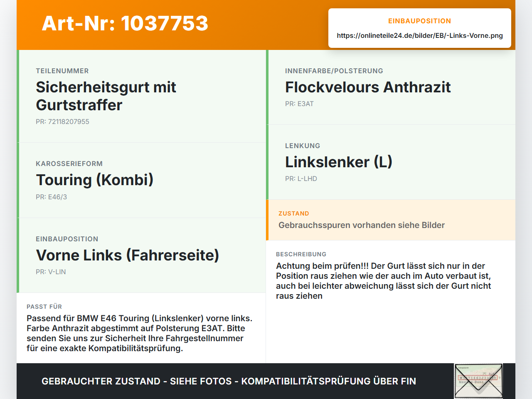Viewport: 532px width, 399px height.
Task: Open the Links-Vorne.png image URL
Action: [420, 35]
